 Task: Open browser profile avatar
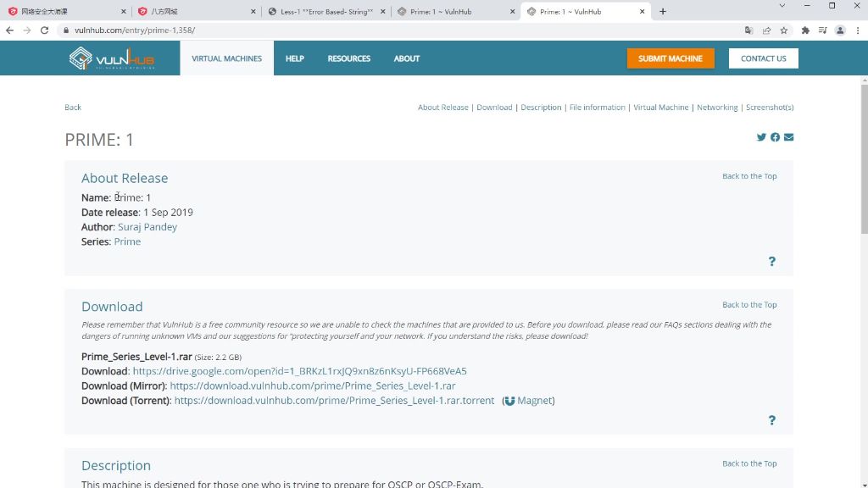point(840,30)
